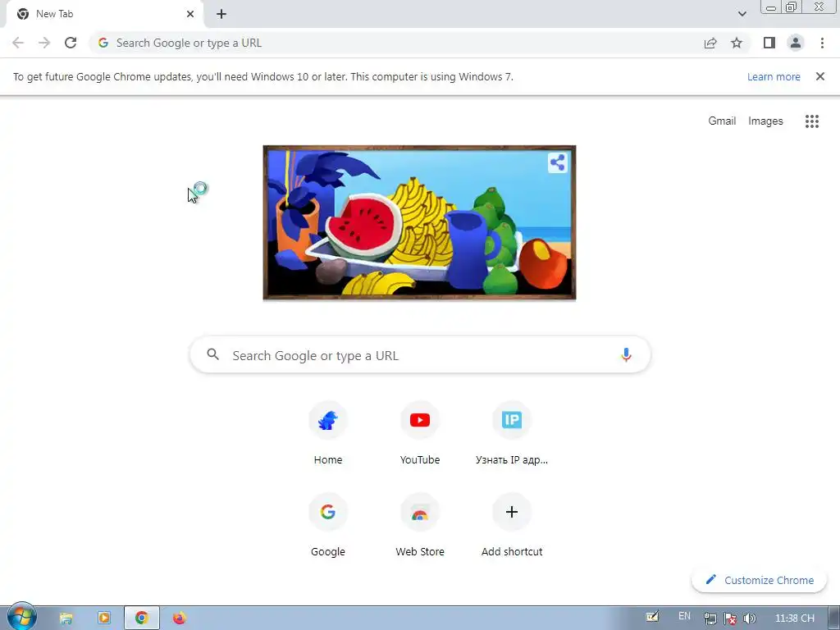Open the Google apps grid

pyautogui.click(x=811, y=121)
